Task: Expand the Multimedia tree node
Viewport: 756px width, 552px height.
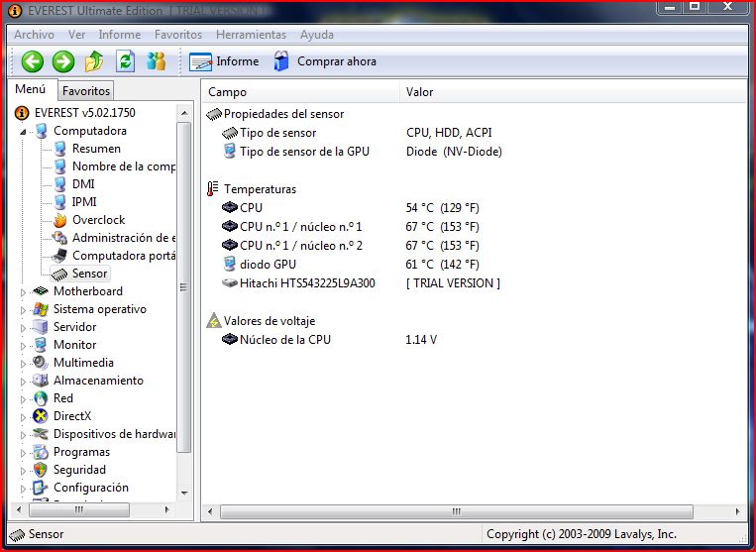Action: click(23, 364)
